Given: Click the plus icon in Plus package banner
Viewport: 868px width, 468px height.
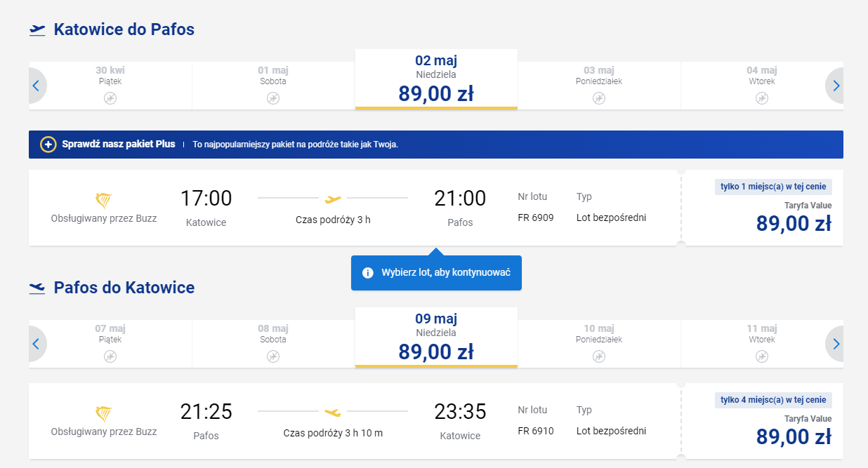Looking at the screenshot, I should point(48,145).
